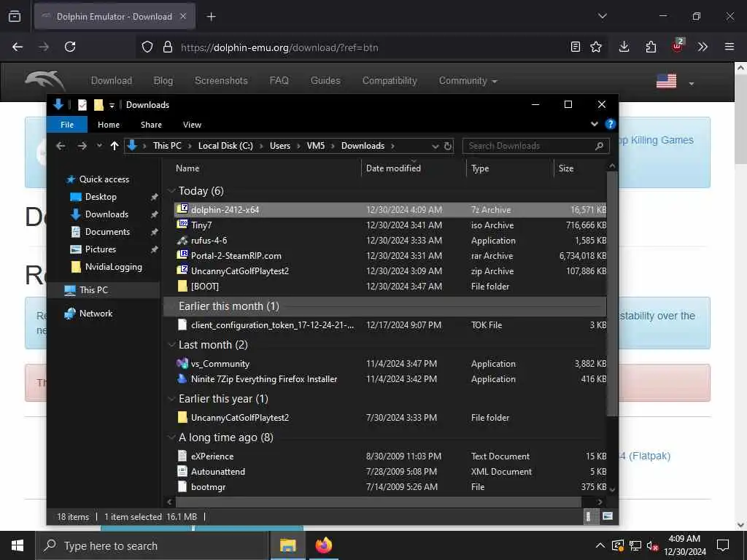Select the eXPerience text document icon
Screen dimensions: 747x560
[182, 456]
